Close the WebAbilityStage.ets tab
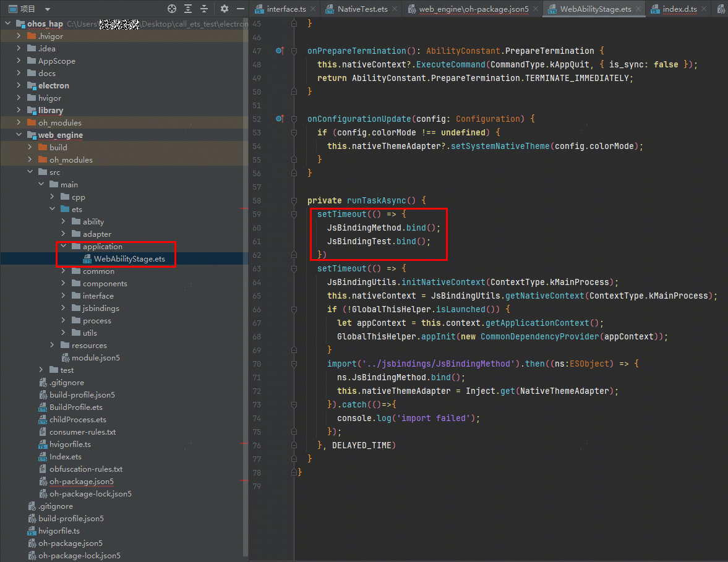This screenshot has height=562, width=728. pos(638,9)
